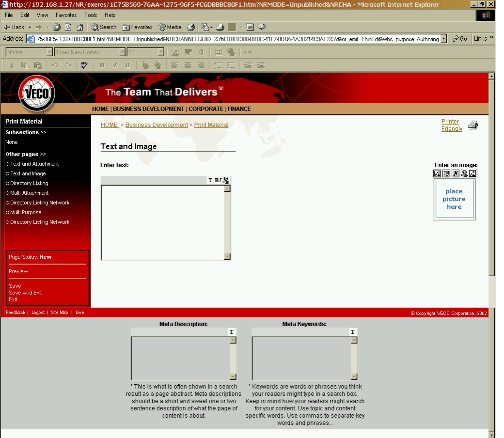This screenshot has height=438, width=504.
Task: Open the Normal paragraph style dropdown
Action: click(x=49, y=52)
